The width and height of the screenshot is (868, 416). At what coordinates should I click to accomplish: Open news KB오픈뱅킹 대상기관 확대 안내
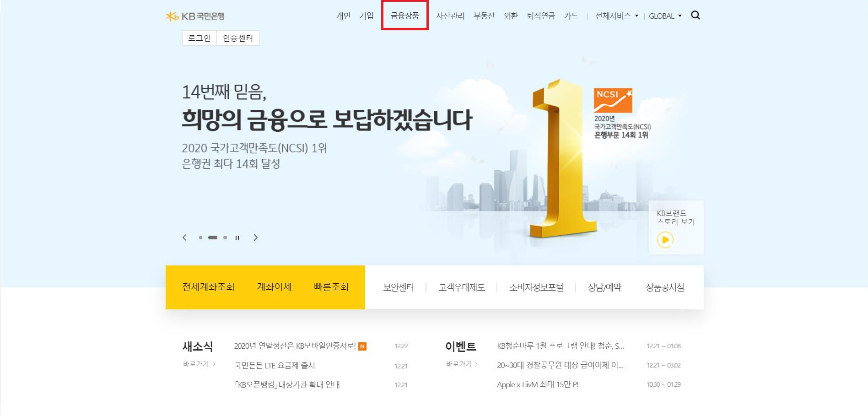click(287, 384)
